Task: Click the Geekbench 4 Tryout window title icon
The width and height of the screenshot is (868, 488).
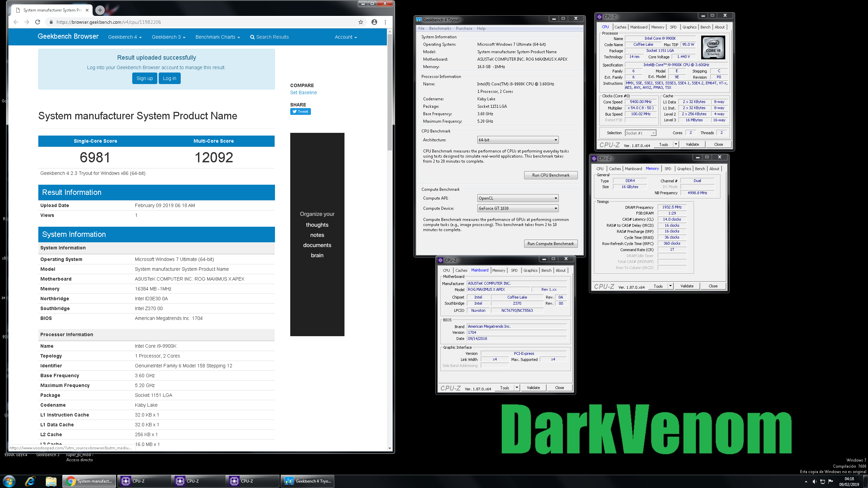Action: pos(419,20)
